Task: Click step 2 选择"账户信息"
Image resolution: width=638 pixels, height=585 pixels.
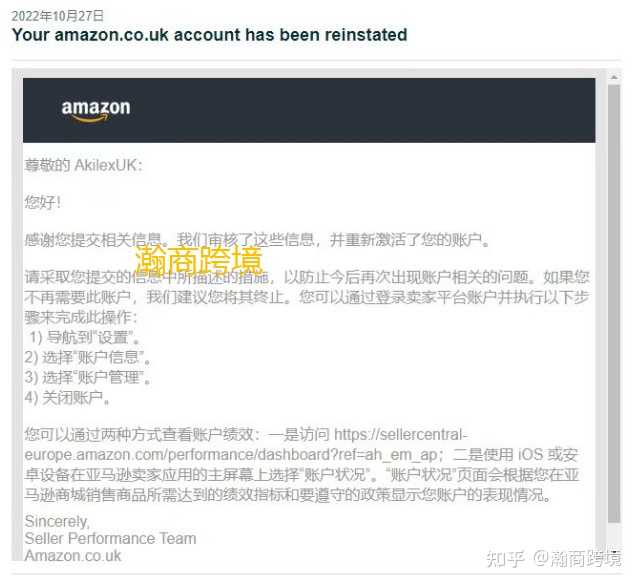Action: point(87,358)
